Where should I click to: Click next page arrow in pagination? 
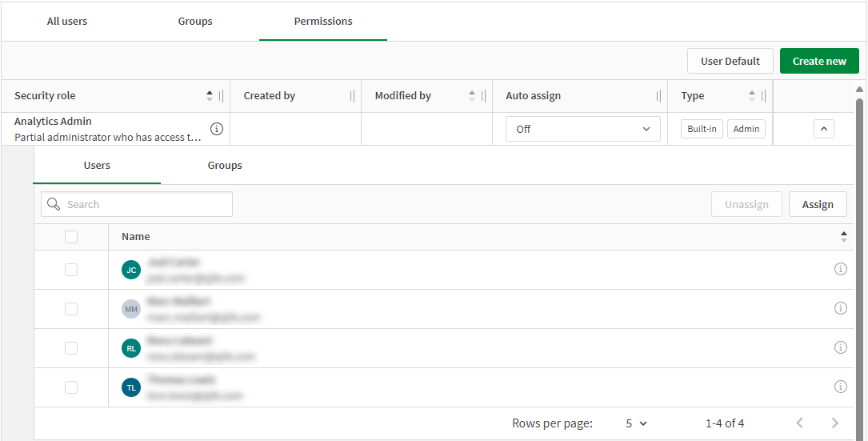pos(834,423)
